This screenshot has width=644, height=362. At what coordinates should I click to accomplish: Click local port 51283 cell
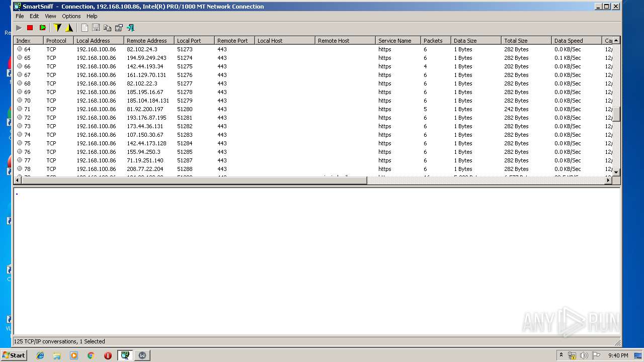(185, 135)
